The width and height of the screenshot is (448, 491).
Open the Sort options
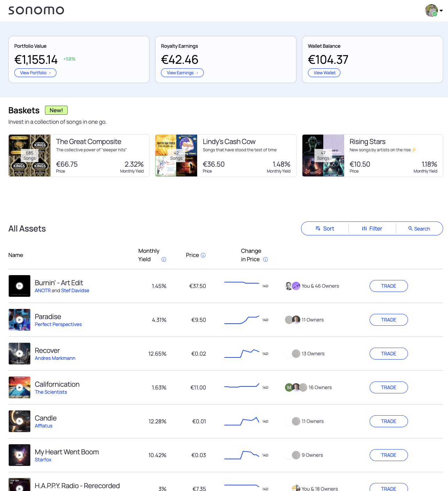(325, 229)
